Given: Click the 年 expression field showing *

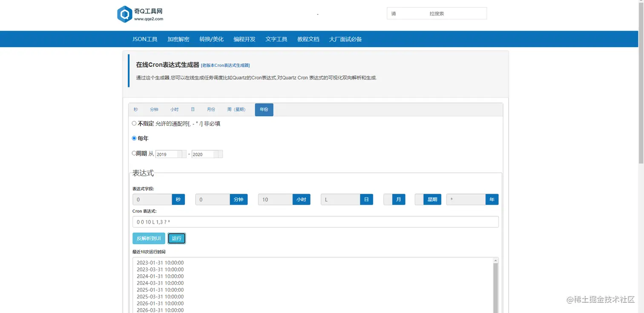Looking at the screenshot, I should [466, 199].
